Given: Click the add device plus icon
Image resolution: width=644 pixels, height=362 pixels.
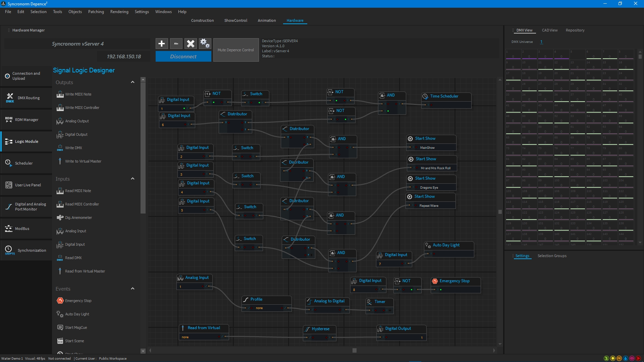Looking at the screenshot, I should pos(161,44).
